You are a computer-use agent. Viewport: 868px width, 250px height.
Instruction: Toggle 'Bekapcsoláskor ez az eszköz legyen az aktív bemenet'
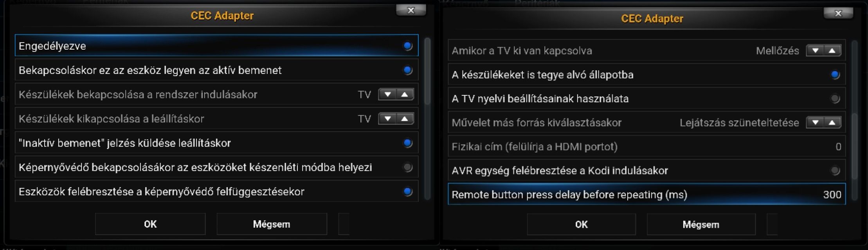(x=408, y=70)
